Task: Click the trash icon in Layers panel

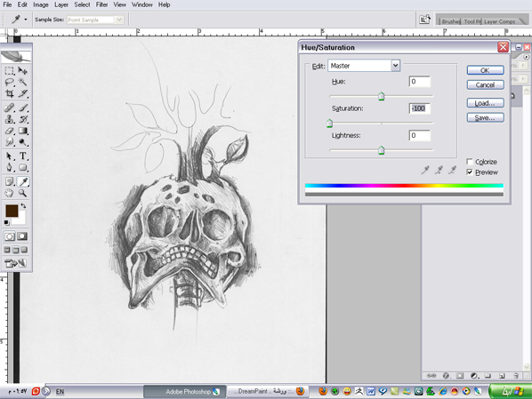Action: pyautogui.click(x=516, y=376)
